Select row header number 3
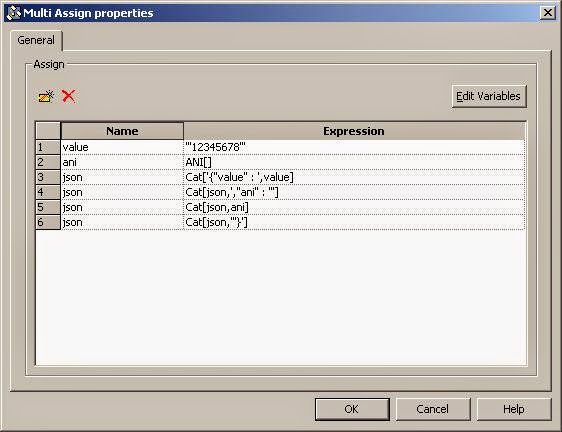The width and height of the screenshot is (562, 432). point(48,177)
